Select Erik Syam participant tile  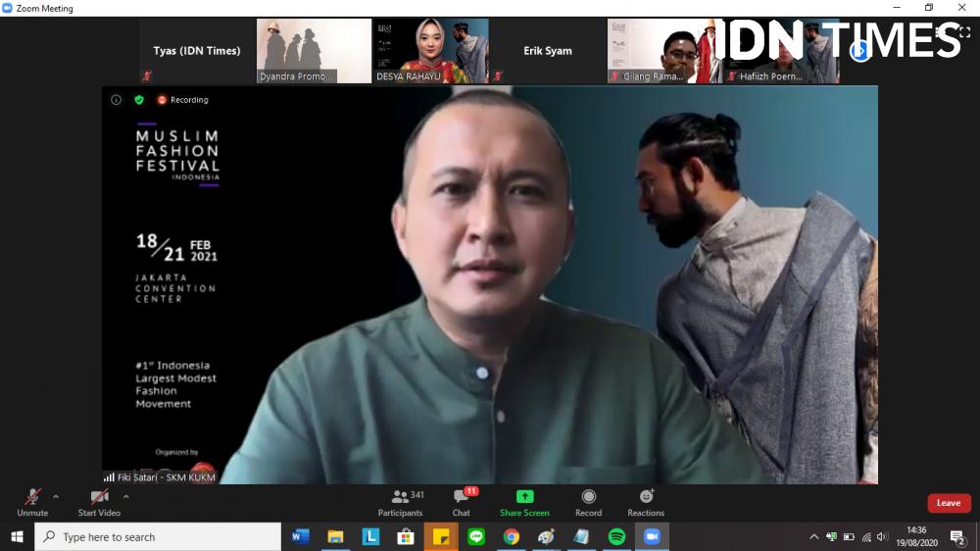(548, 51)
